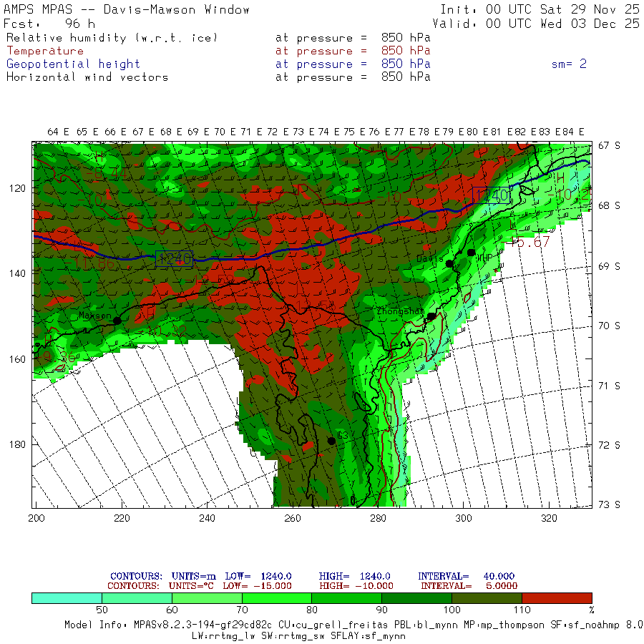Viewport: 644px width, 644px height.
Task: Click the title 'AMPS MPAS -- Davis-Mawson Window'
Action: (x=127, y=9)
